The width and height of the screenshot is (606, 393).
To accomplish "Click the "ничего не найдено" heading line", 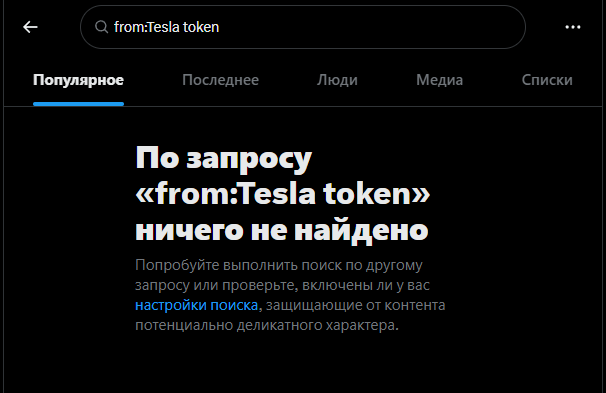I will pyautogui.click(x=282, y=231).
